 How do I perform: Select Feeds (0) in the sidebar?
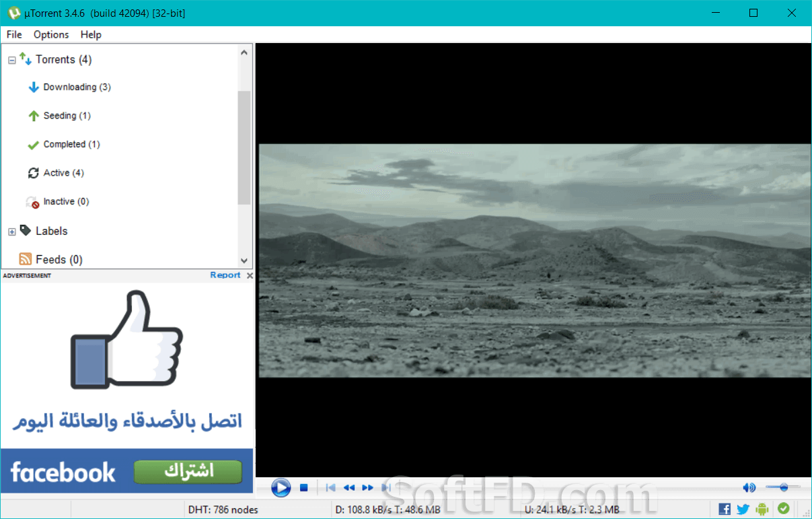pos(59,259)
